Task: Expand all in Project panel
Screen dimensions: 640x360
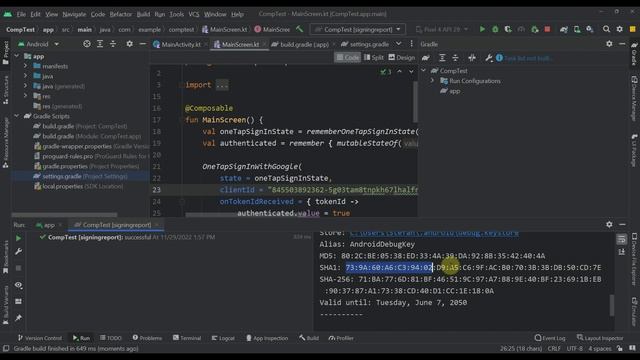Action: point(100,44)
